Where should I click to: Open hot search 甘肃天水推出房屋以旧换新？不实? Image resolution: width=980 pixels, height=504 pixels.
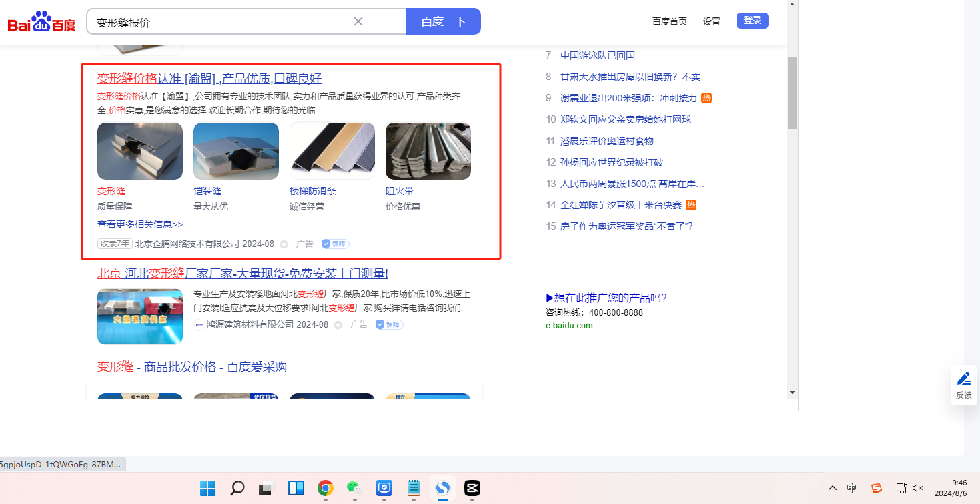(x=630, y=77)
